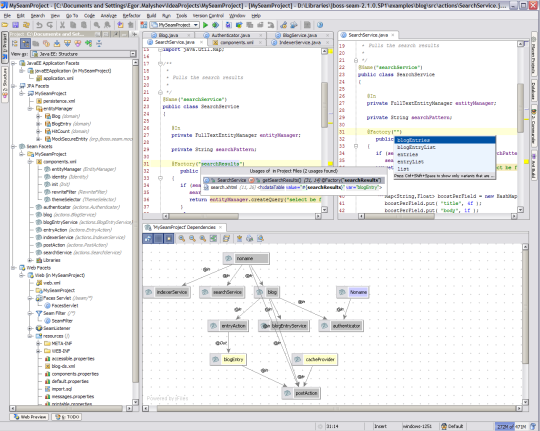
Task: Click Default inspection profile in status bar
Action: click(x=452, y=427)
